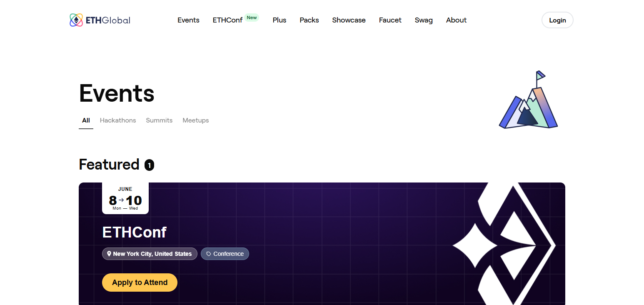Click the New York City, United States pill
Viewport: 644px width, 305px height.
(x=150, y=254)
